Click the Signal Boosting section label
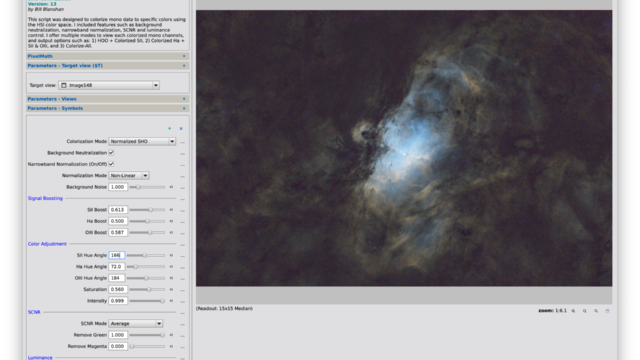 pyautogui.click(x=45, y=198)
